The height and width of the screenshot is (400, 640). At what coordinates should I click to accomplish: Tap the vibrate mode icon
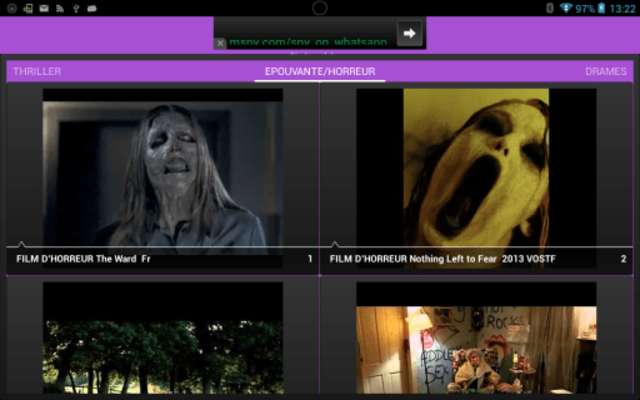(x=550, y=8)
